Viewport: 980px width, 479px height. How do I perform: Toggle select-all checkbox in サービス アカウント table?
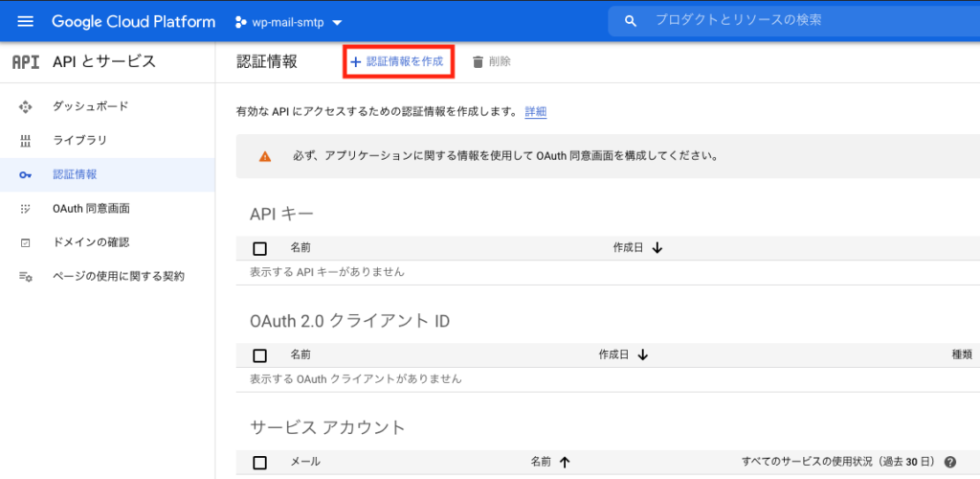(x=260, y=463)
